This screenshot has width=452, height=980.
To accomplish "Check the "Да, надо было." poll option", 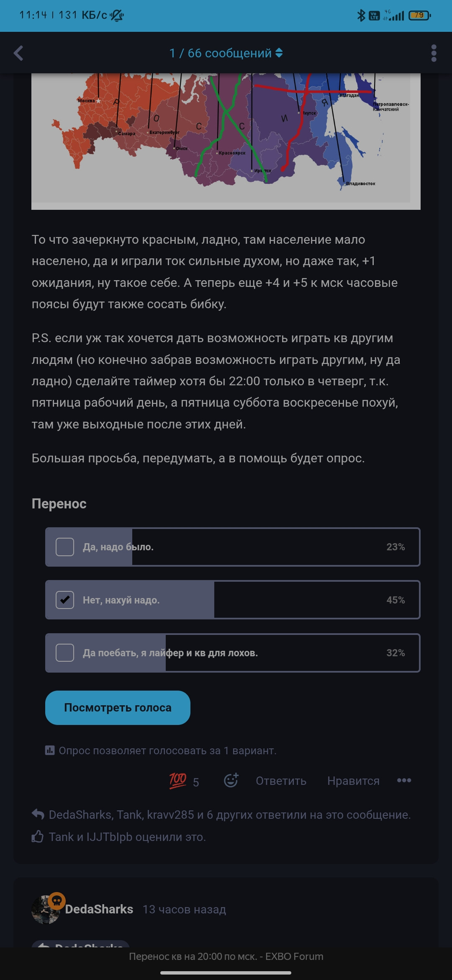I will click(x=65, y=547).
